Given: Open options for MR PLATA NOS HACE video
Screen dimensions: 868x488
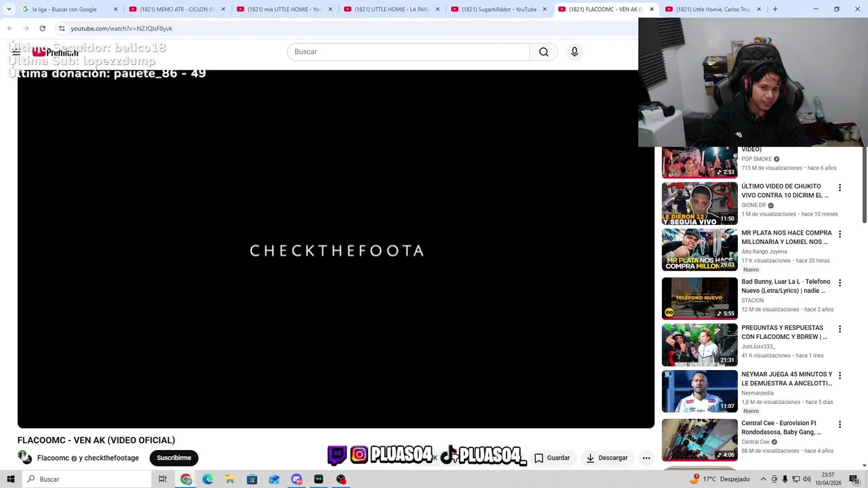Looking at the screenshot, I should click(x=840, y=234).
